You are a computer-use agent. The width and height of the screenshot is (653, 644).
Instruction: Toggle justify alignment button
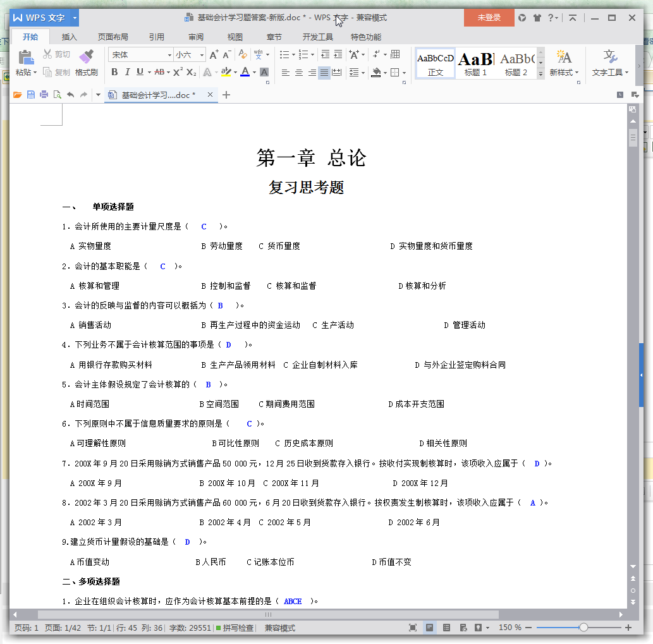coord(324,73)
